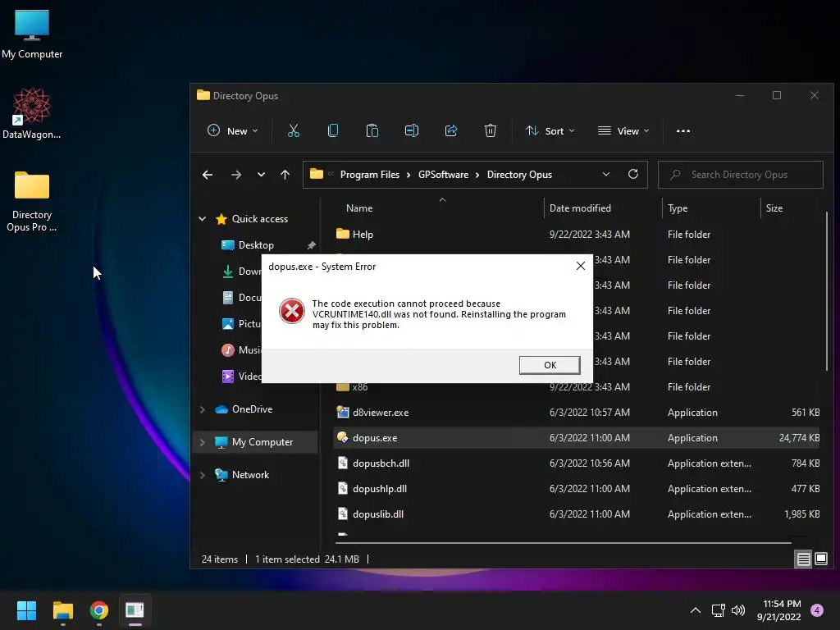Open the New item dropdown
This screenshot has height=630, width=840.
tap(233, 130)
